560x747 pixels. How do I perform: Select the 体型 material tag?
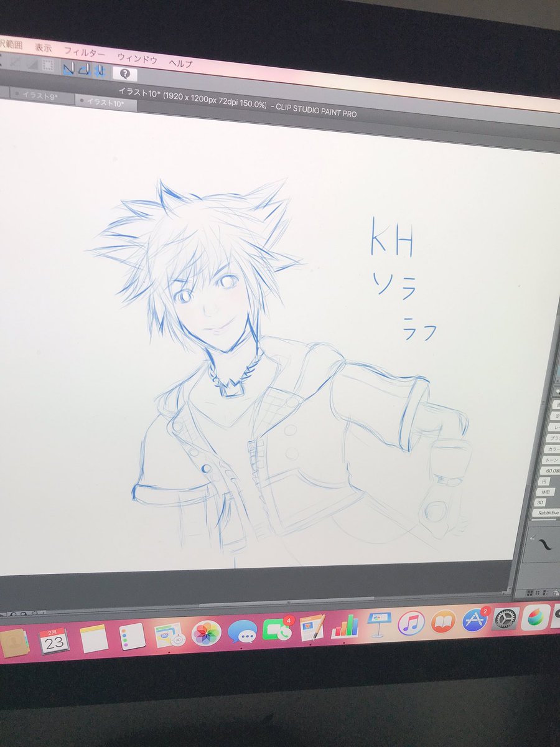[x=546, y=492]
